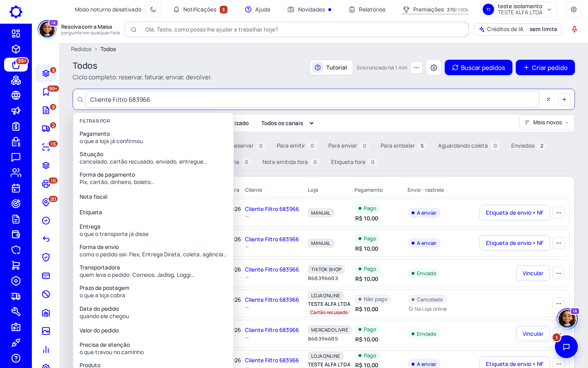The height and width of the screenshot is (368, 588).
Task: Open the Notificações bell
Action: (200, 9)
